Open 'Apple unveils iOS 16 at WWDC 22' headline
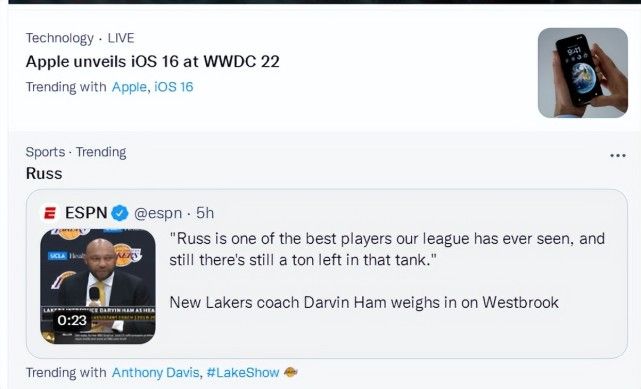This screenshot has height=389, width=641. click(x=152, y=62)
